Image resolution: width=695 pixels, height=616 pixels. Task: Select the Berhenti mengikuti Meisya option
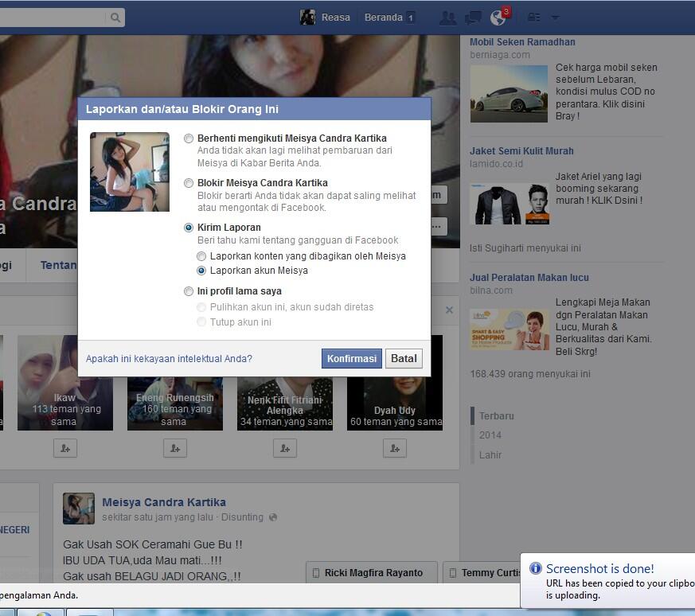(189, 138)
